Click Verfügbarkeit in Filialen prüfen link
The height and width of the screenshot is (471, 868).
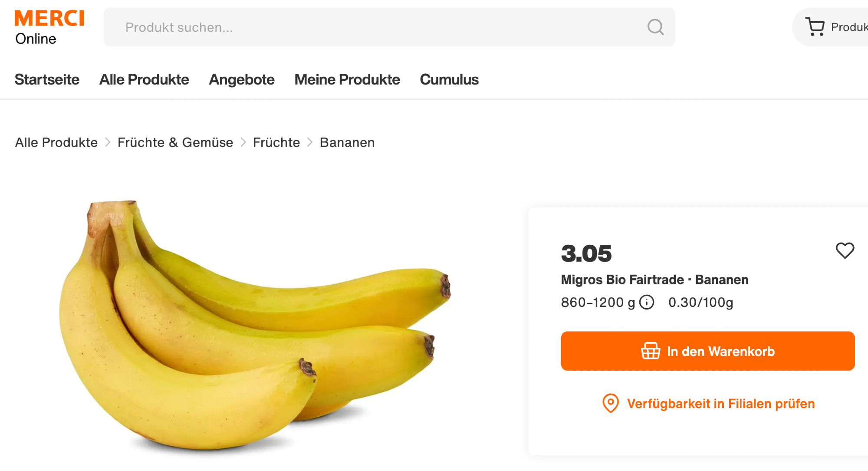721,404
